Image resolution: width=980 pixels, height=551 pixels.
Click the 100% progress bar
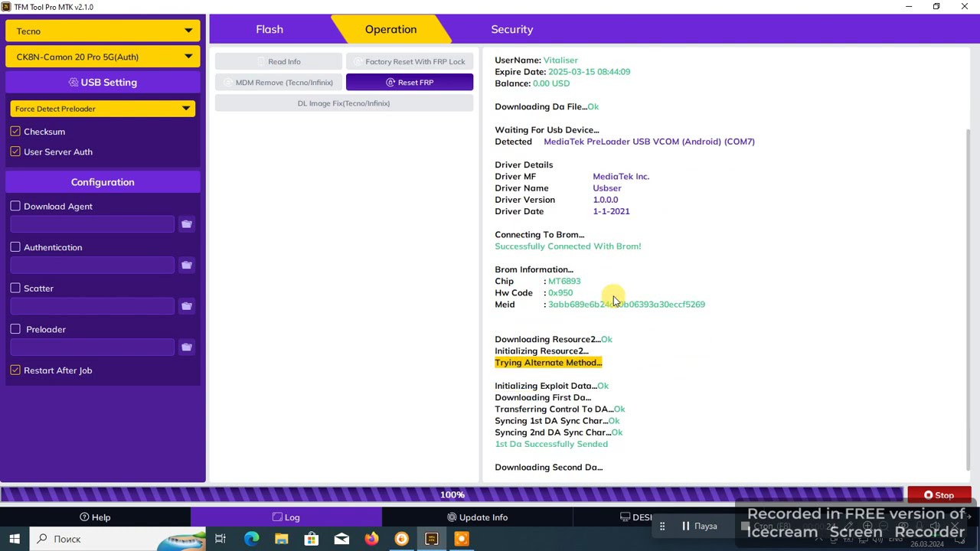click(x=452, y=495)
